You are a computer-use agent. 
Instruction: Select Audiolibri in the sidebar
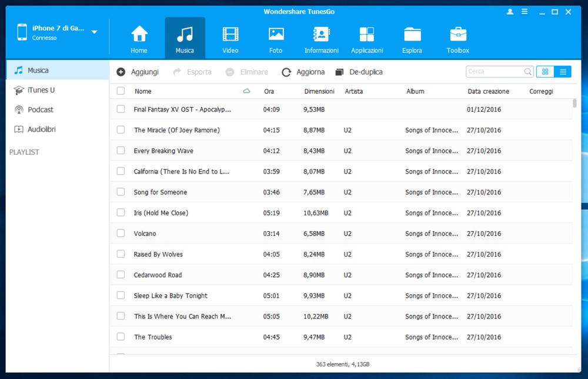58,129
